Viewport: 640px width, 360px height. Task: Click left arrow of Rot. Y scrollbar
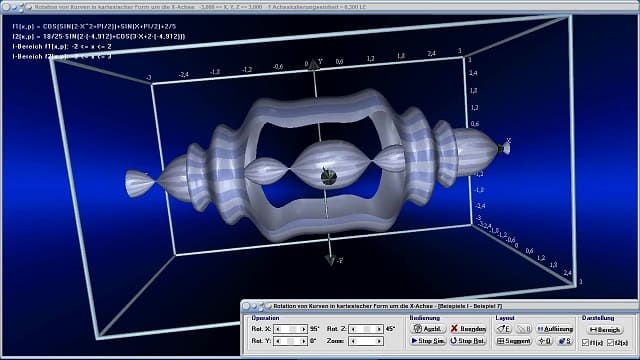point(278,341)
